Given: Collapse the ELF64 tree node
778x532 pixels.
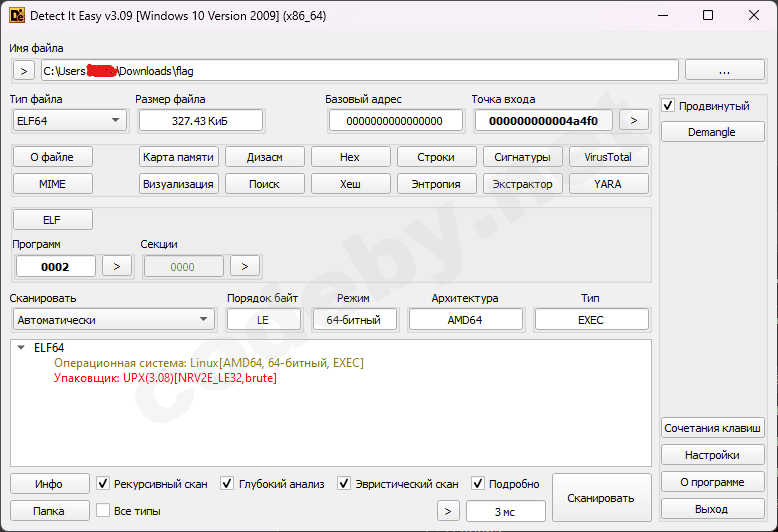Looking at the screenshot, I should pyautogui.click(x=21, y=347).
